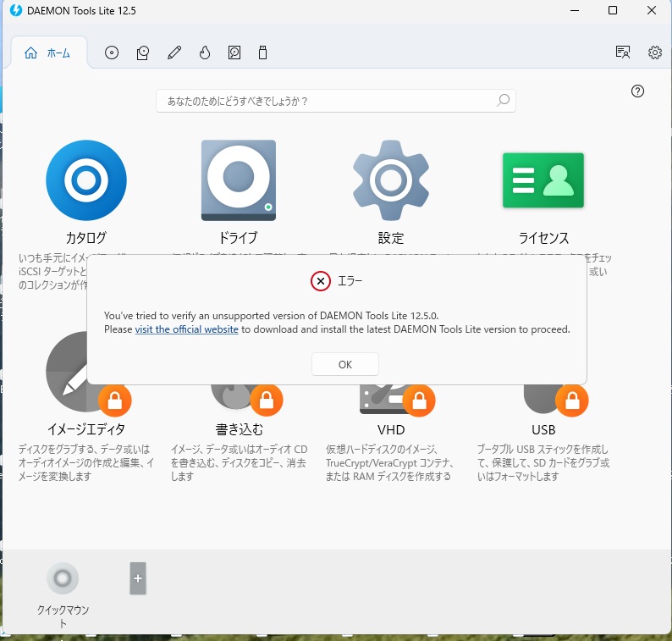The height and width of the screenshot is (641, 672).
Task: Click the イメージエディタ image editor tile
Action: (69, 373)
